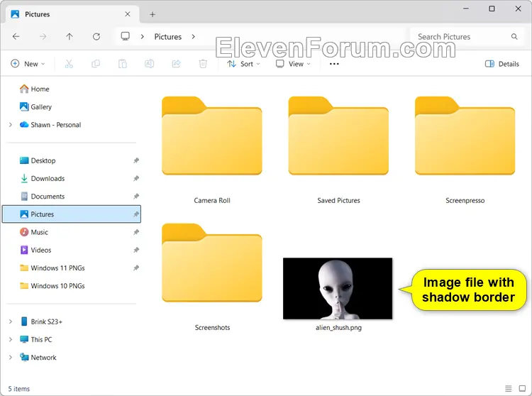This screenshot has height=396, width=532.
Task: Select the Screenshots folder
Action: 212,263
